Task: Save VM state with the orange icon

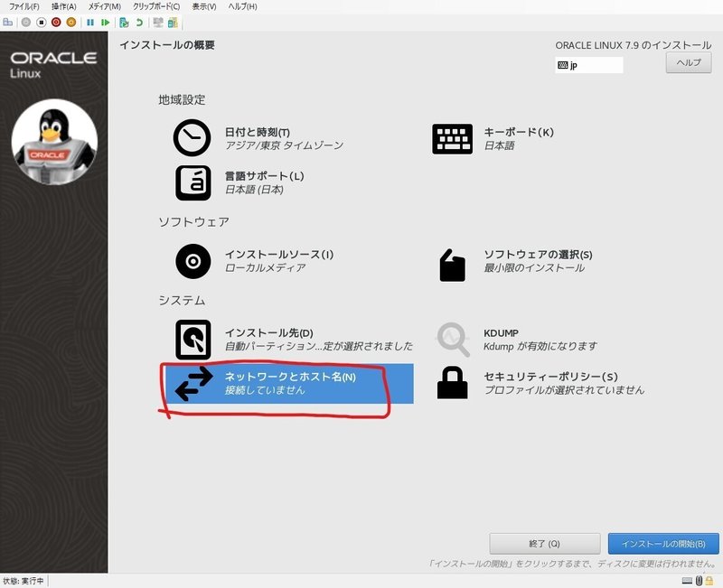Action: tap(71, 22)
